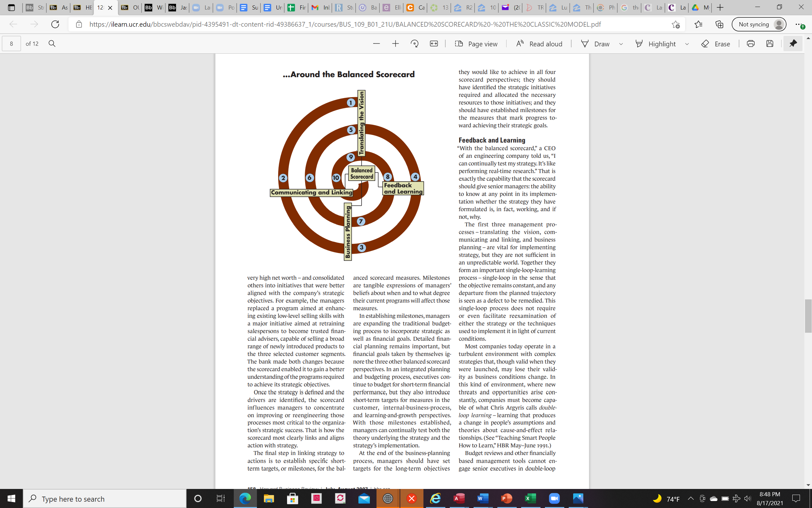Switch to the 'Fir' tab
812x508 pixels.
pyautogui.click(x=297, y=7)
